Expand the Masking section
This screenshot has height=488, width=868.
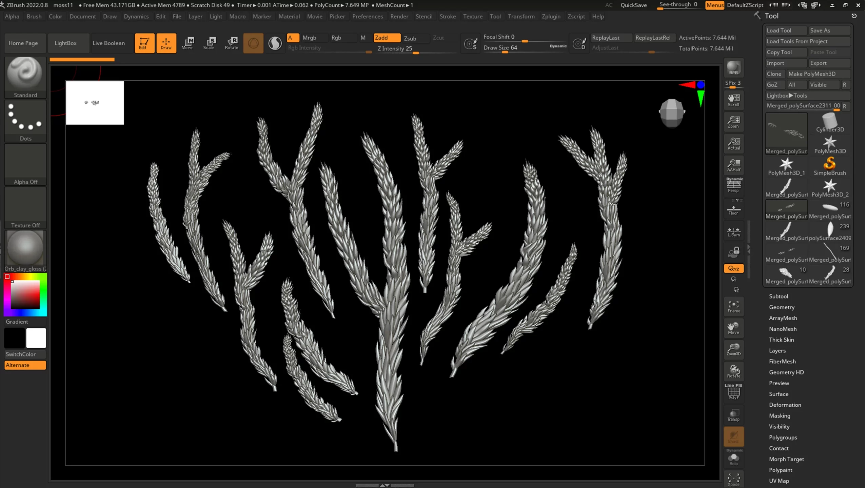click(780, 415)
